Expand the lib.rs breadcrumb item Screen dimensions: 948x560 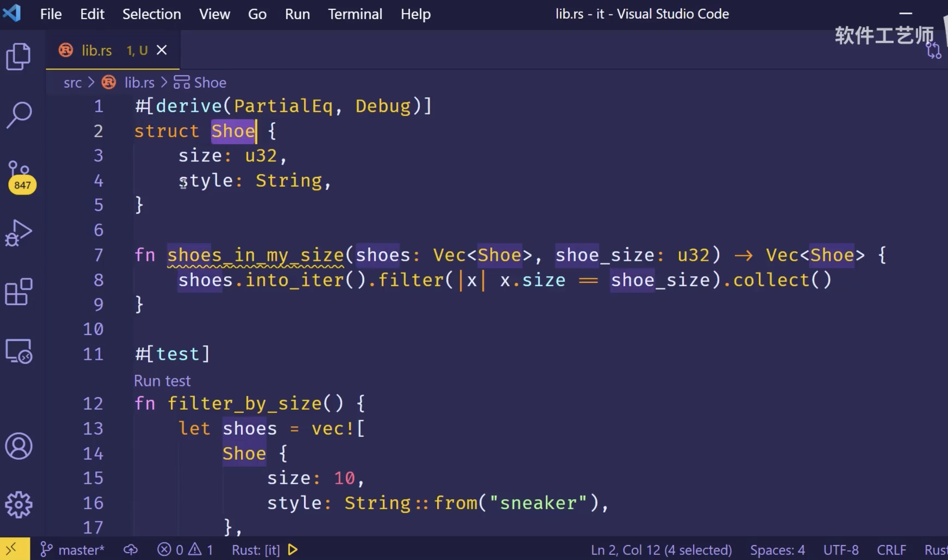(x=139, y=83)
